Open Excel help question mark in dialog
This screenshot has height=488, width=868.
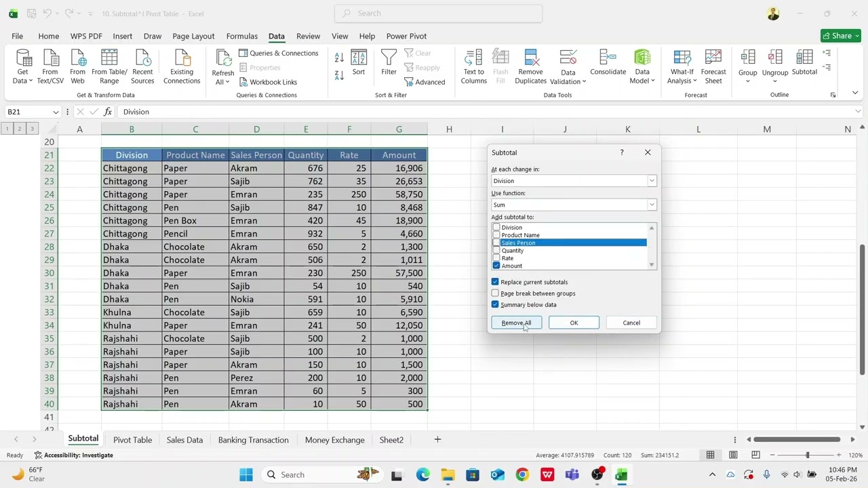click(x=621, y=152)
